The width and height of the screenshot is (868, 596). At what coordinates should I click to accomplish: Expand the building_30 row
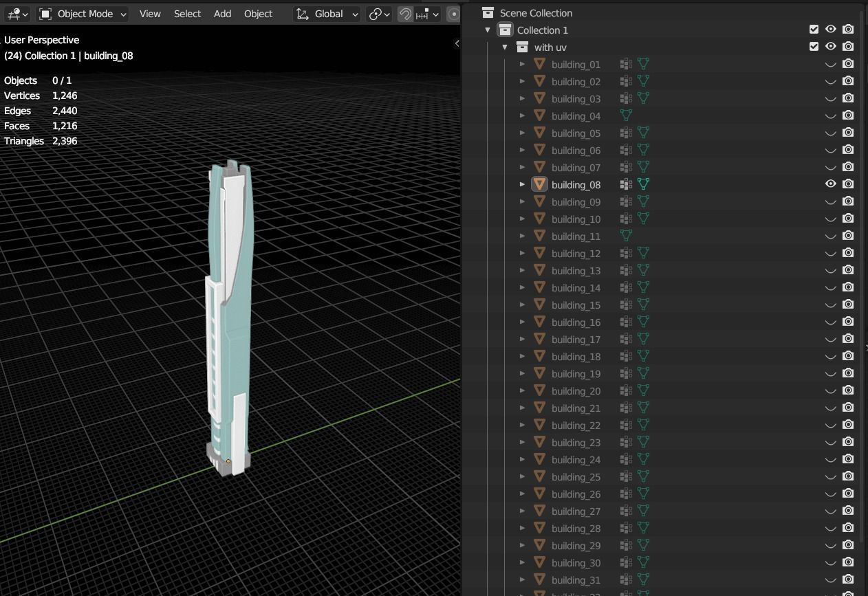(x=522, y=562)
